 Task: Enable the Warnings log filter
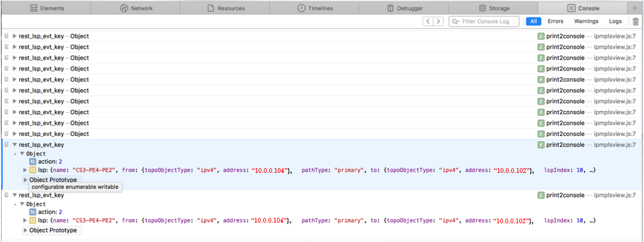point(586,21)
